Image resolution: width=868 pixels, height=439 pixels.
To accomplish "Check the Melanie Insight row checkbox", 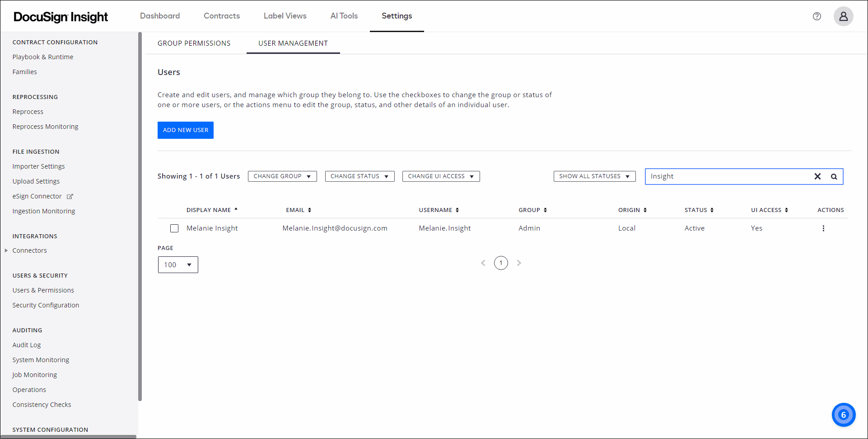I will (174, 228).
